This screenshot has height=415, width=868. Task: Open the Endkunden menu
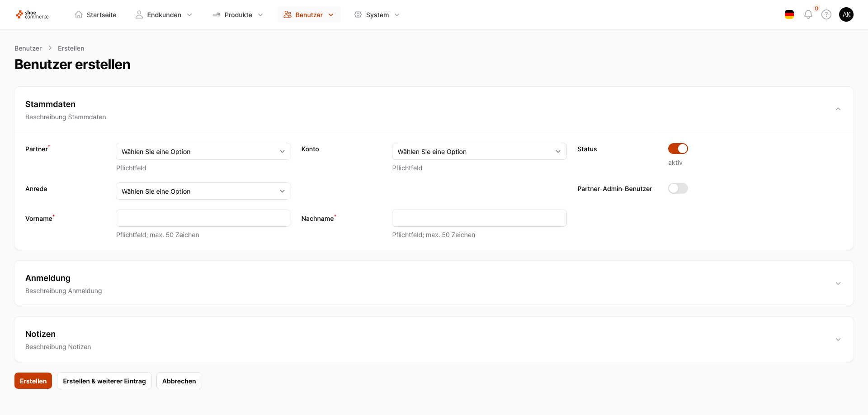pos(164,15)
